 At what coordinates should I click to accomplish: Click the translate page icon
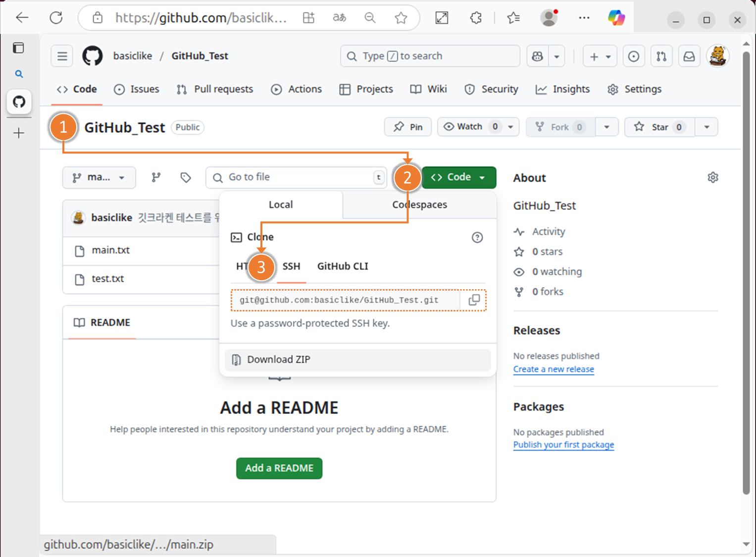(x=339, y=18)
